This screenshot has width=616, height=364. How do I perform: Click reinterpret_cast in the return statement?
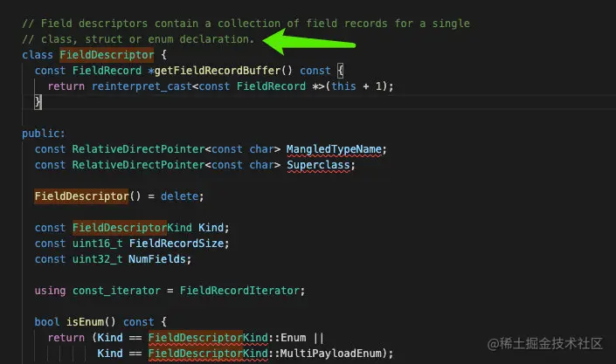pos(142,86)
